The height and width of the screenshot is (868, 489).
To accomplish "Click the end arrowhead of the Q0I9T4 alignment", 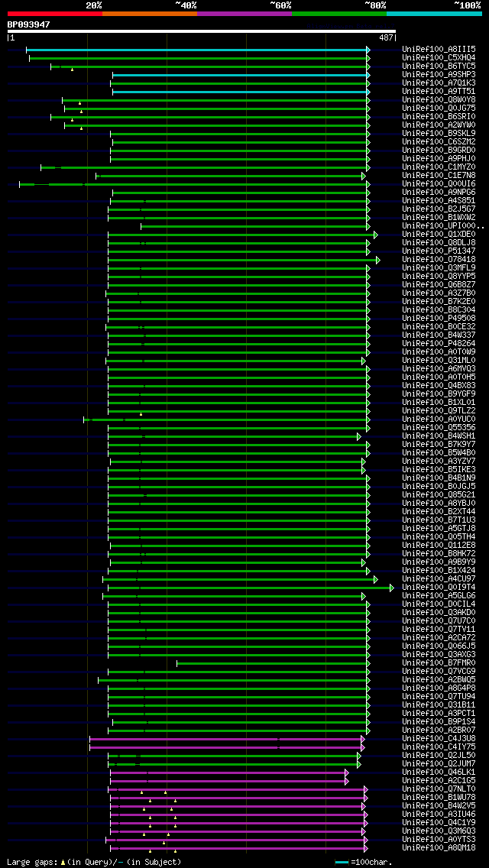I will 391,588.
